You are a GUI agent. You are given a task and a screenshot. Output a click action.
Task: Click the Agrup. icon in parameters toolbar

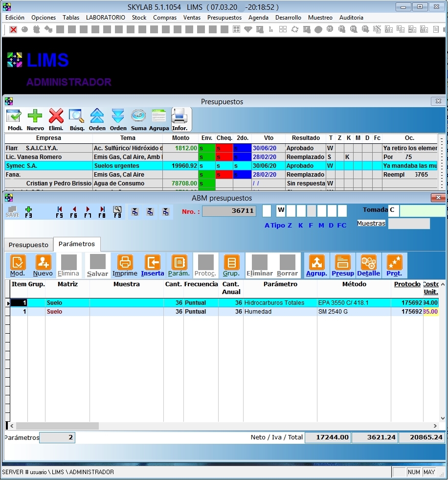coord(316,266)
